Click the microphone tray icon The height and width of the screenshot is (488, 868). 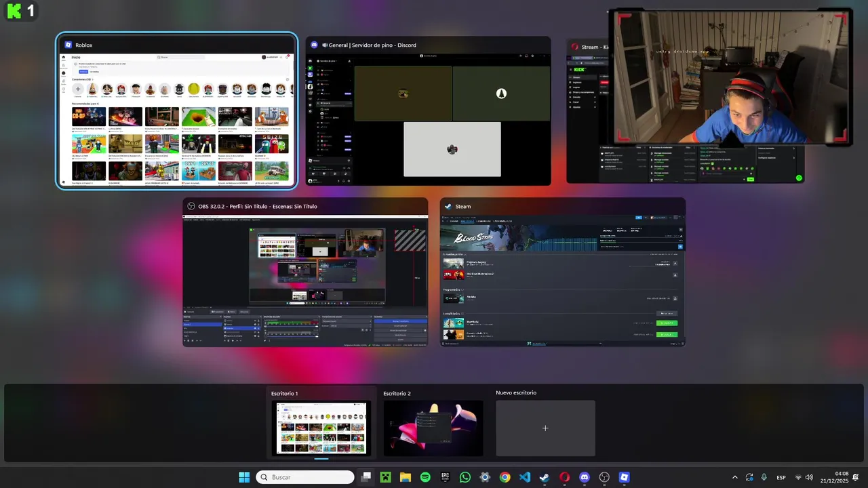pyautogui.click(x=764, y=477)
